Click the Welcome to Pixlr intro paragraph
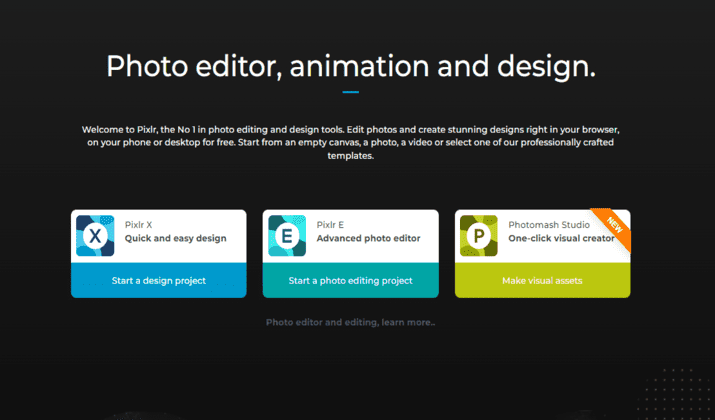The width and height of the screenshot is (715, 420). pyautogui.click(x=351, y=142)
